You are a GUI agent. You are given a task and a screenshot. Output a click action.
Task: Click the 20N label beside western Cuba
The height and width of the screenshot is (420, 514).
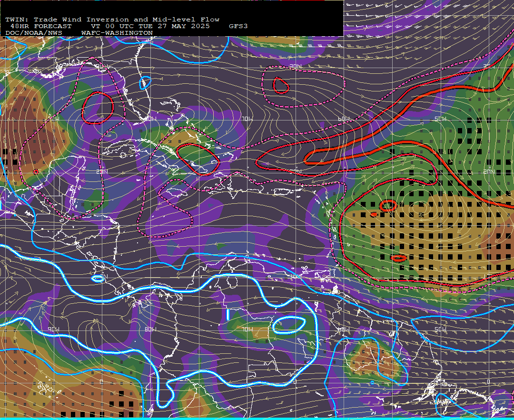(x=102, y=172)
